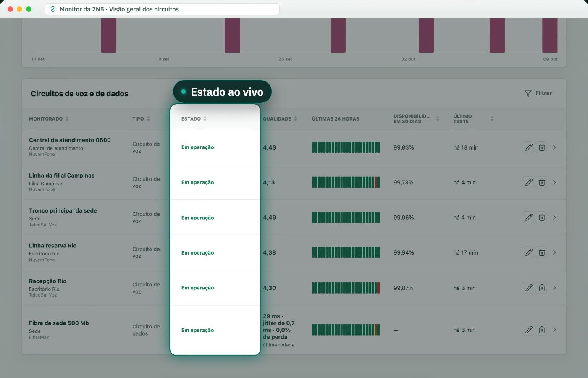
Task: Click the Filial Campinas location label
Action: click(46, 184)
